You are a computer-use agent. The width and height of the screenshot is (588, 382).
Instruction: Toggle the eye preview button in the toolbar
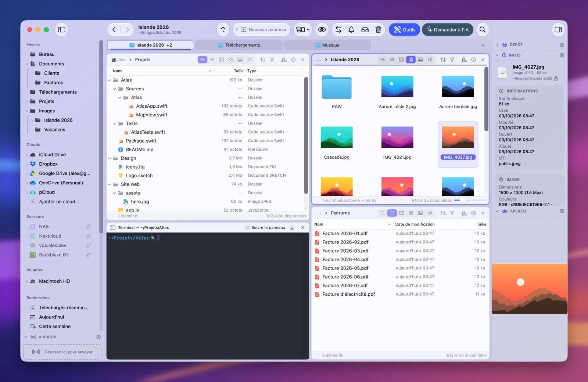[322, 30]
